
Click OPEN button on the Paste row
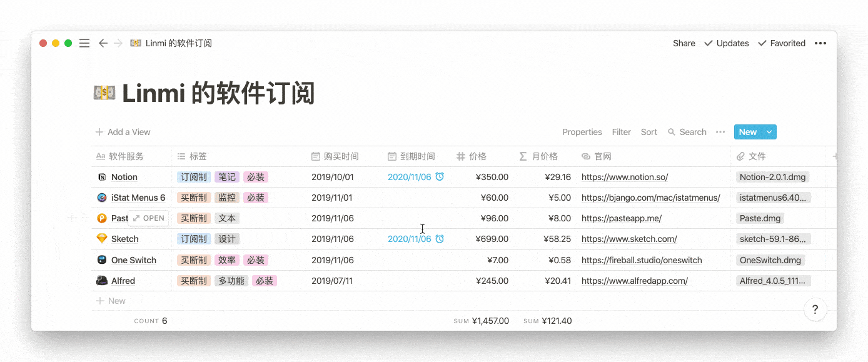pyautogui.click(x=149, y=218)
